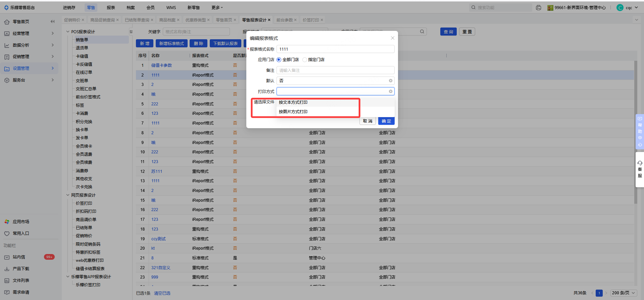This screenshot has height=300, width=644.
Task: Expand the 服务台 sidebar chevron
Action: (x=53, y=80)
